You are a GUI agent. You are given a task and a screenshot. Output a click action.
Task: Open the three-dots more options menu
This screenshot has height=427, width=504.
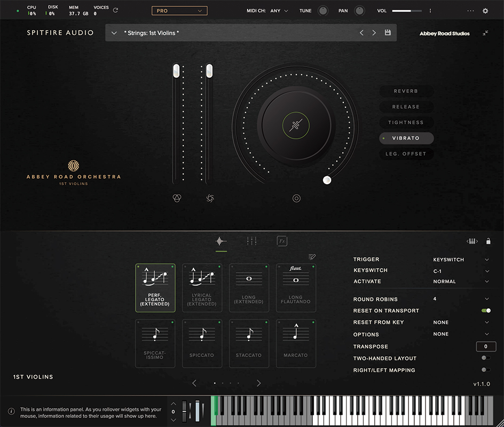pos(470,11)
